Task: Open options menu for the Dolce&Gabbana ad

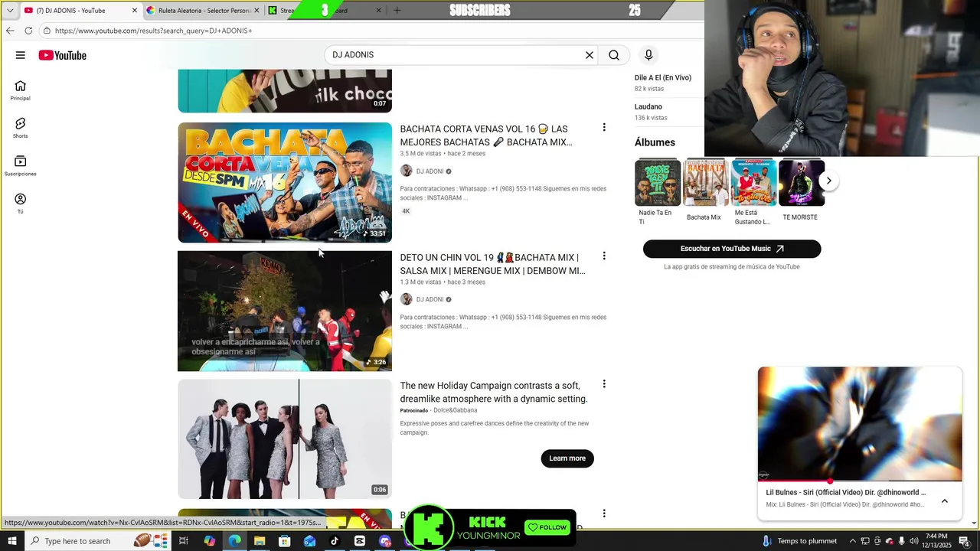Action: (x=604, y=384)
